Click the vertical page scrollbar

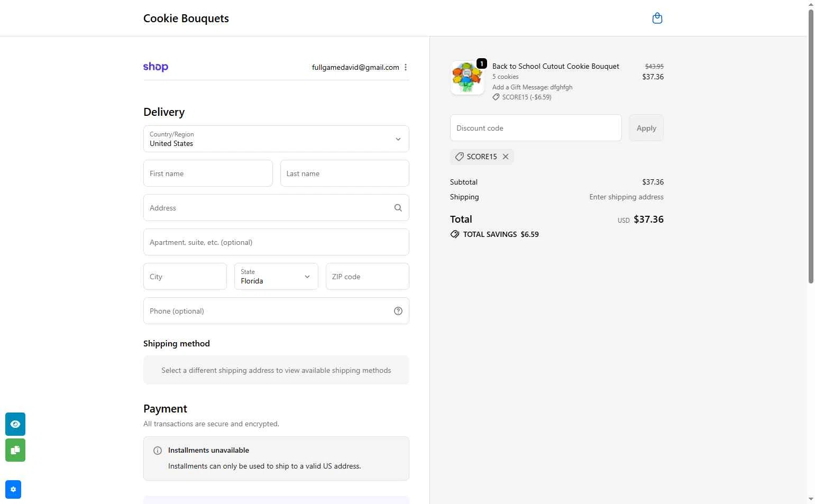(811, 145)
